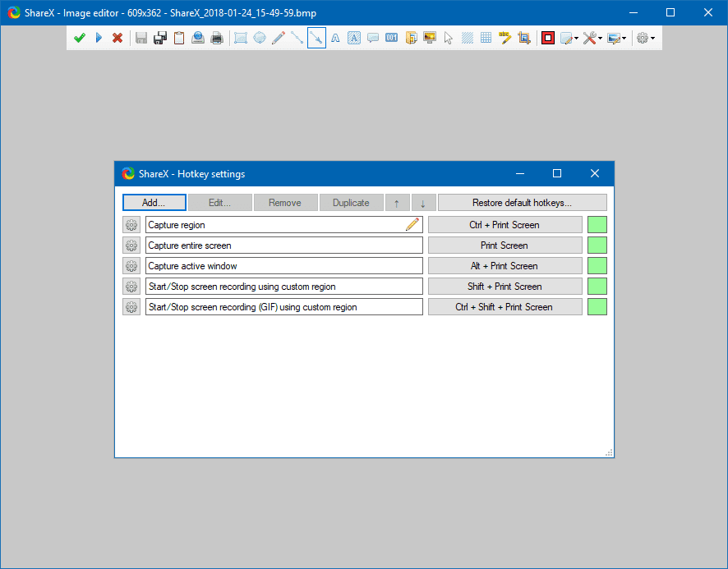Select the Image screen insert tool

(x=430, y=38)
